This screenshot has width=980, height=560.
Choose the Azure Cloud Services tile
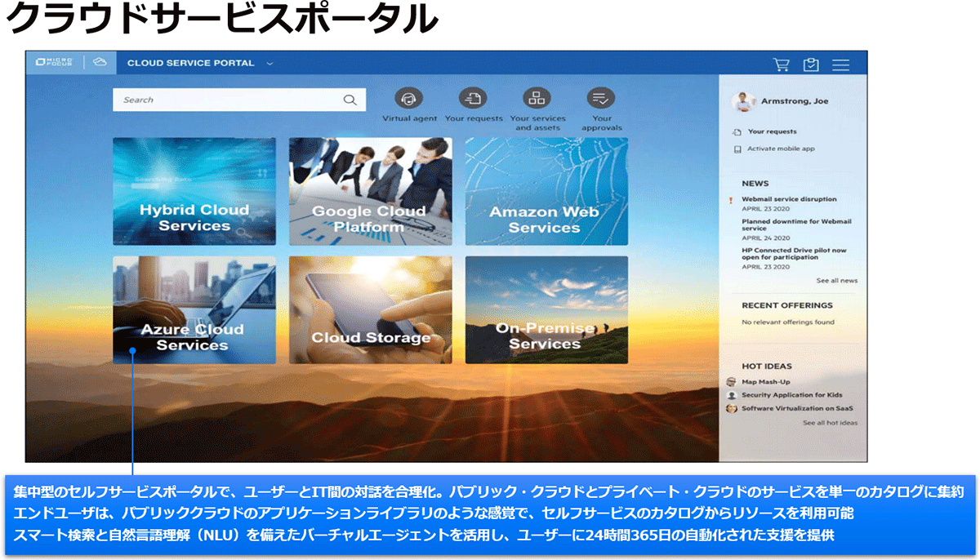pyautogui.click(x=194, y=310)
